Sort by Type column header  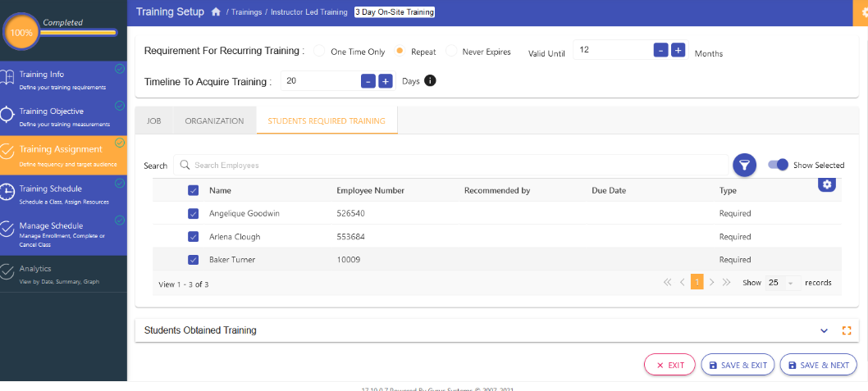pyautogui.click(x=728, y=190)
